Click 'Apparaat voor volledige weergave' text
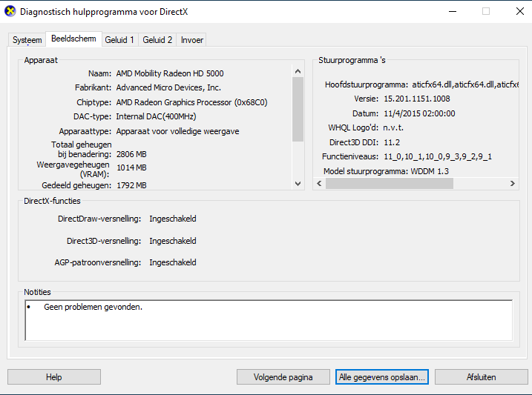 pyautogui.click(x=177, y=131)
